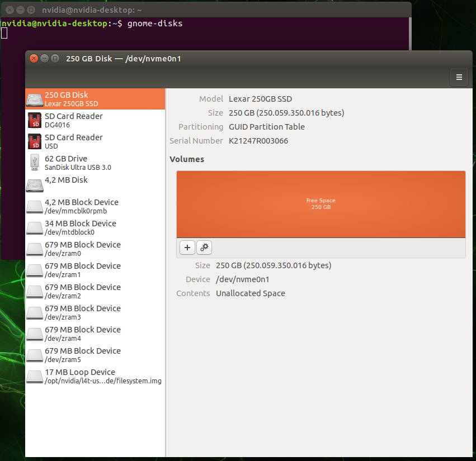Image resolution: width=476 pixels, height=461 pixels.
Task: Click the create partition plus icon
Action: pos(187,247)
